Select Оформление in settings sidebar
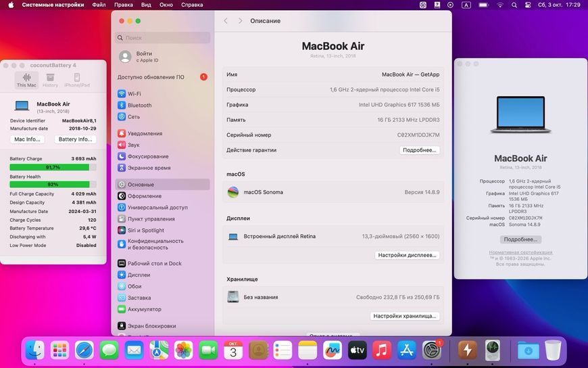 [162, 196]
